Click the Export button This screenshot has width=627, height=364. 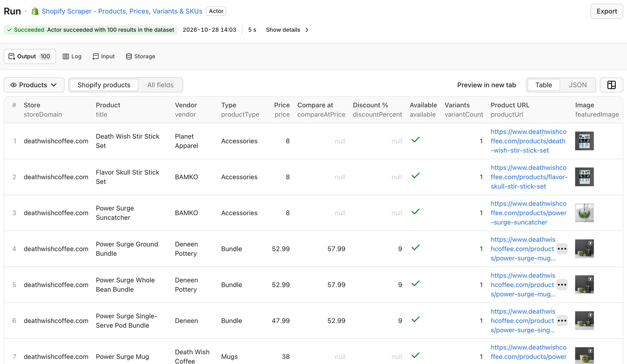[607, 11]
